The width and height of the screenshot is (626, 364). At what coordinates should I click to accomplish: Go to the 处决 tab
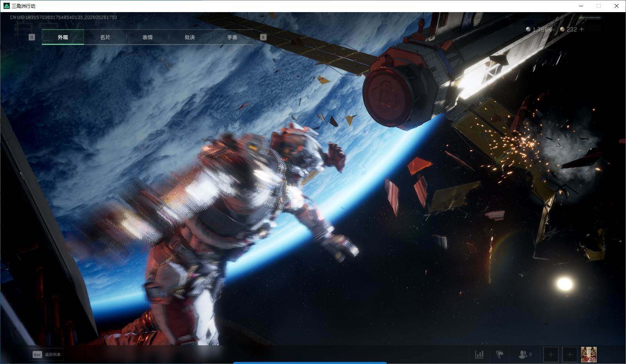[190, 37]
